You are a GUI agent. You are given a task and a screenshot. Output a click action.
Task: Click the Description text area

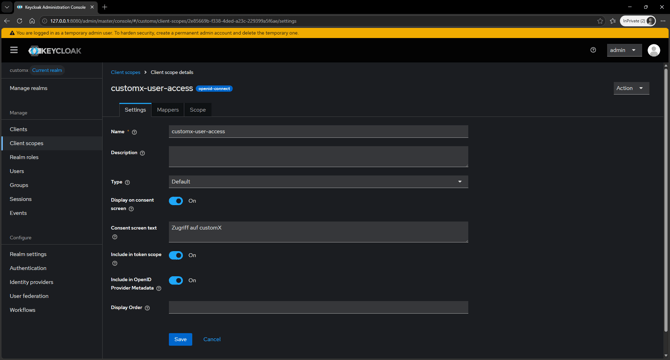[318, 157]
